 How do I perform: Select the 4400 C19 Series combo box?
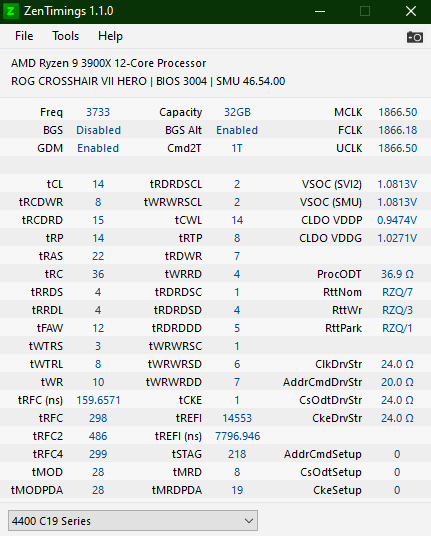[x=133, y=521]
